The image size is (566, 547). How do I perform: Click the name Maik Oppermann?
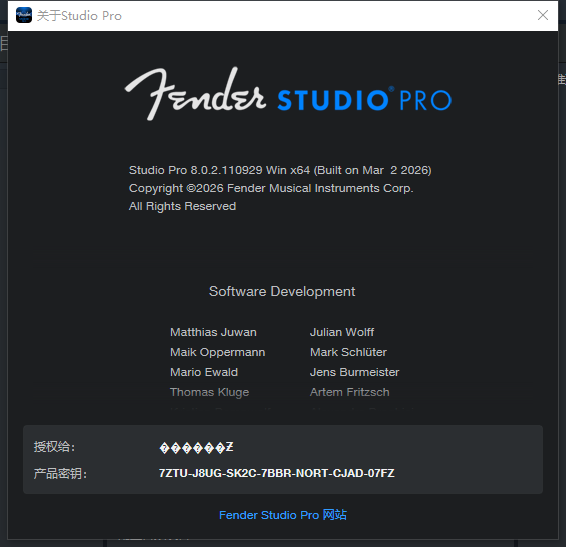pyautogui.click(x=218, y=352)
